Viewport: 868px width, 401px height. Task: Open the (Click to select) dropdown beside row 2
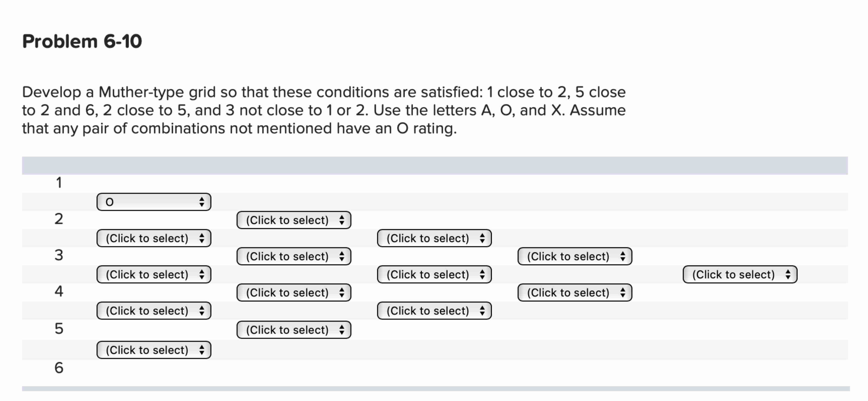pos(293,220)
